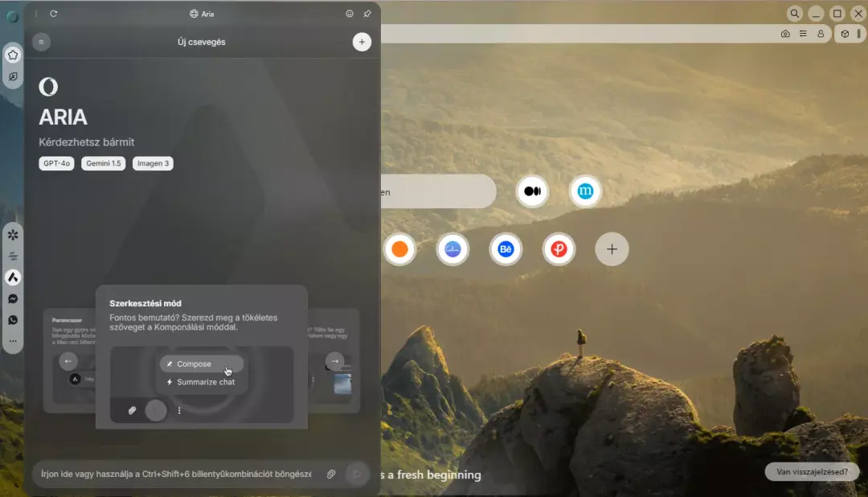Focus the Aria message input field
Image resolution: width=868 pixels, height=497 pixels.
pyautogui.click(x=176, y=474)
